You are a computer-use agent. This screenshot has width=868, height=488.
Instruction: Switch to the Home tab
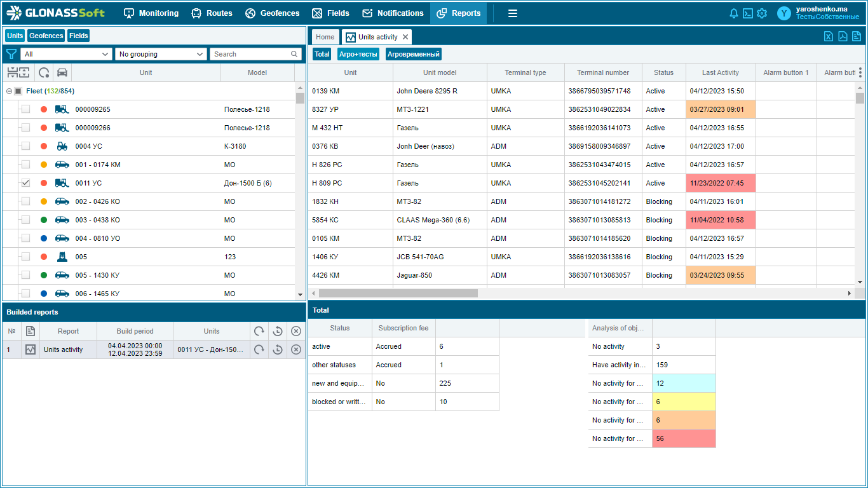click(x=325, y=37)
